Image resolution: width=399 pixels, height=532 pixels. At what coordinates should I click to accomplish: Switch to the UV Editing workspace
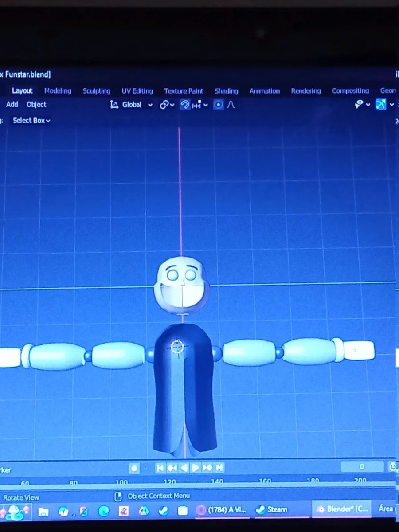(137, 91)
